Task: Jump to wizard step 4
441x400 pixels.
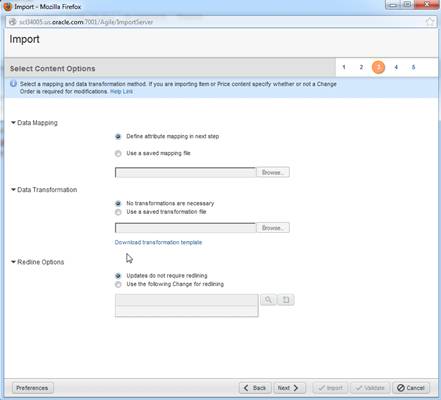Action: pos(396,67)
